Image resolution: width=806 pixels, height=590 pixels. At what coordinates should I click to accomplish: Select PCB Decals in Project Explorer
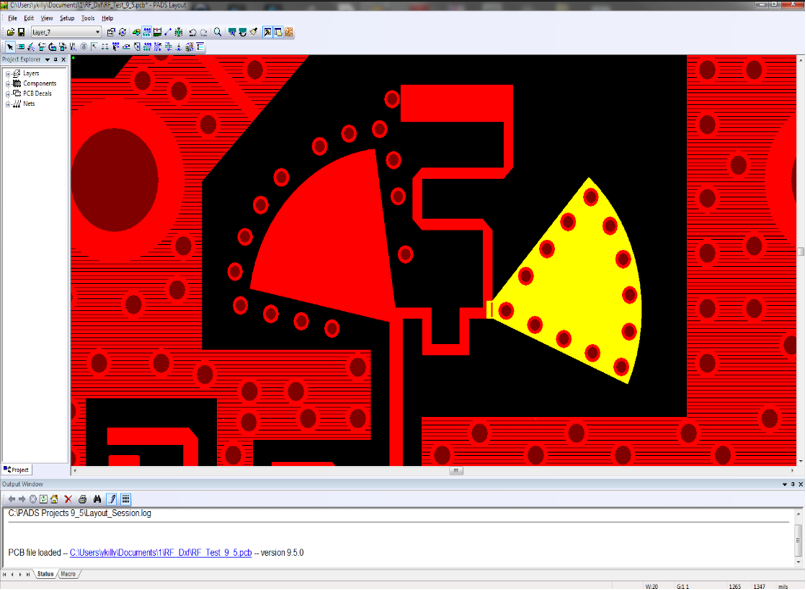coord(37,94)
